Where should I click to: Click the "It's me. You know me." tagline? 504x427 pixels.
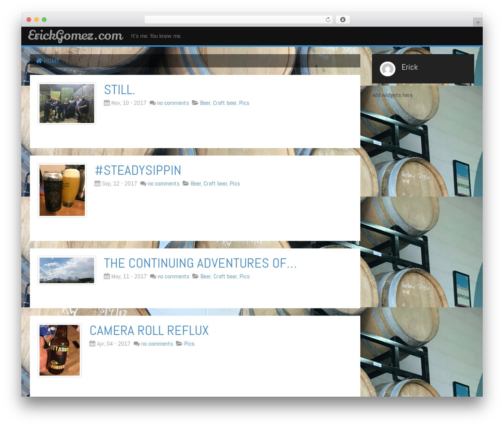(156, 36)
